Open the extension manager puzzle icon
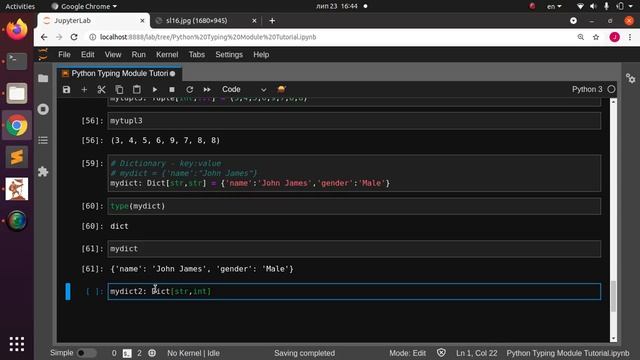 pos(43,171)
